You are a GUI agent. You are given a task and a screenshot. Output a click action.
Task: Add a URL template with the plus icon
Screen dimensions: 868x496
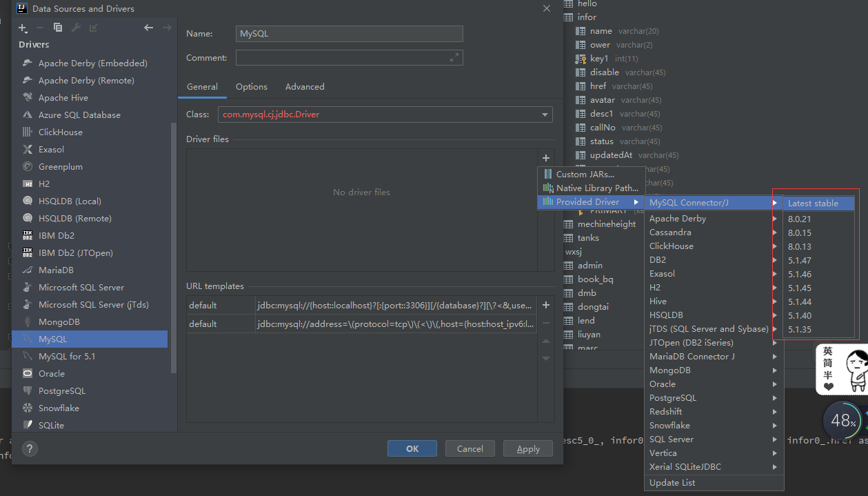[x=546, y=305]
